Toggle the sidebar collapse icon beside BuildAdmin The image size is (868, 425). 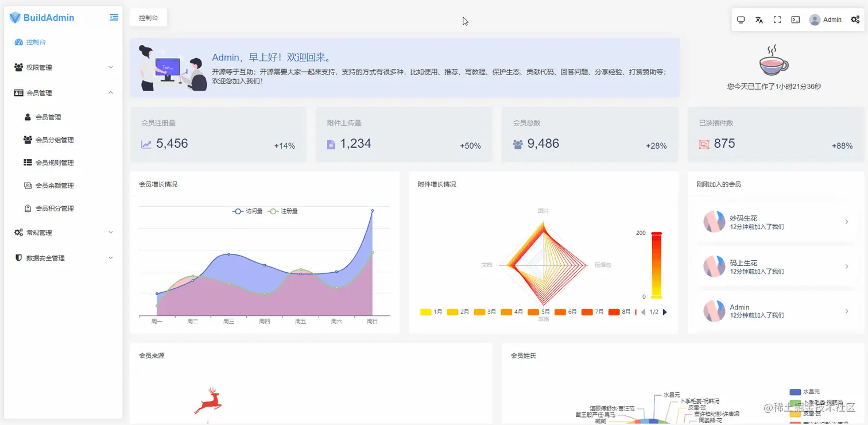pos(114,17)
